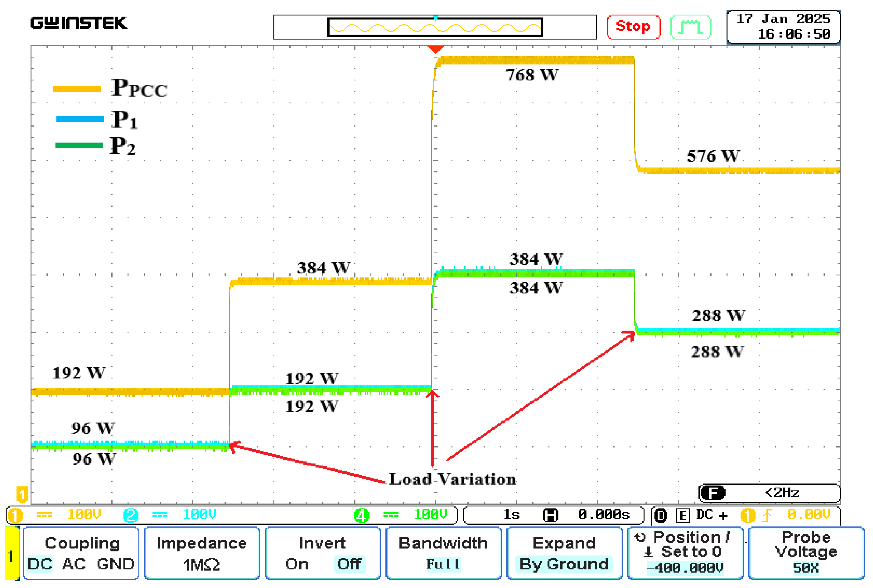Screen dimensions: 873x588
Task: Set Invert to Off
Action: coord(349,564)
